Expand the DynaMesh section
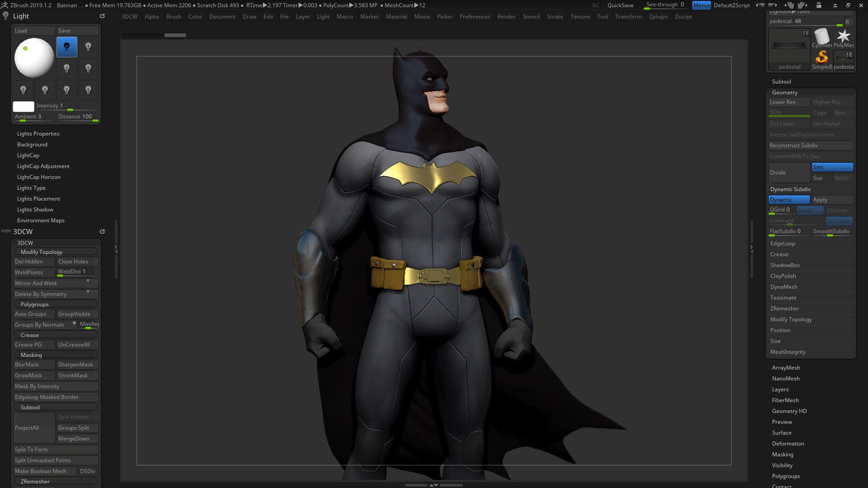 point(783,287)
